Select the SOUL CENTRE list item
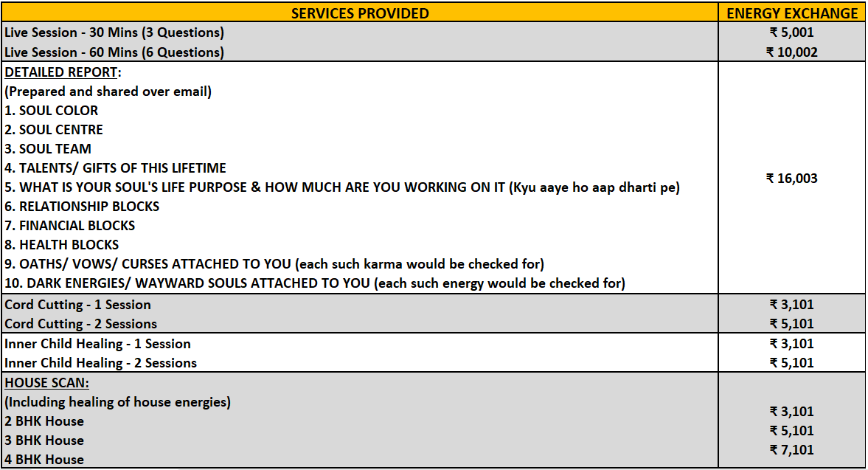The width and height of the screenshot is (868, 470). pos(54,130)
